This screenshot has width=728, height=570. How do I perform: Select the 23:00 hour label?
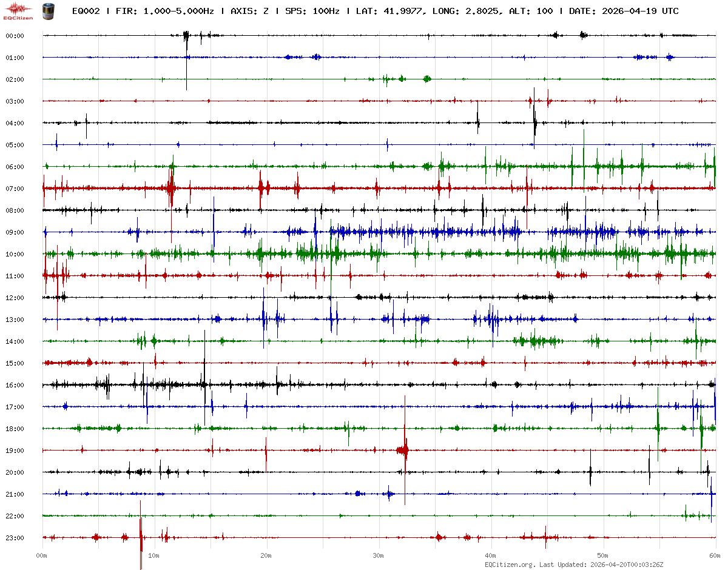point(15,538)
